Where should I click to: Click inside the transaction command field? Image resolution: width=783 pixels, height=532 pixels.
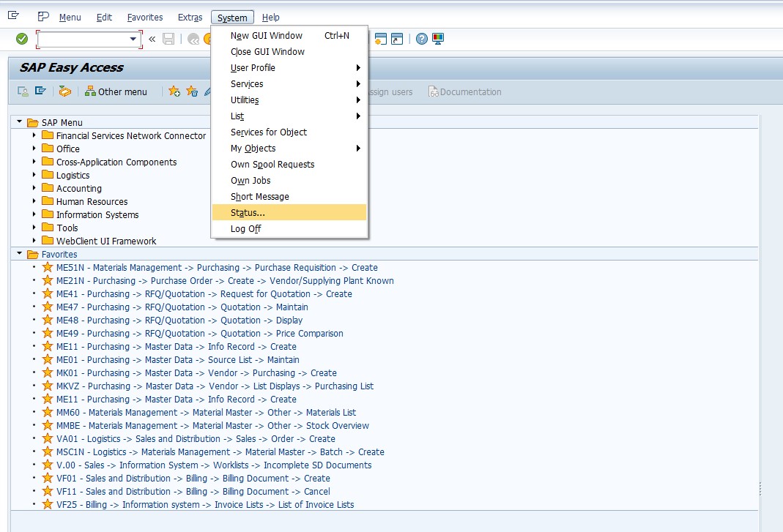pyautogui.click(x=83, y=39)
